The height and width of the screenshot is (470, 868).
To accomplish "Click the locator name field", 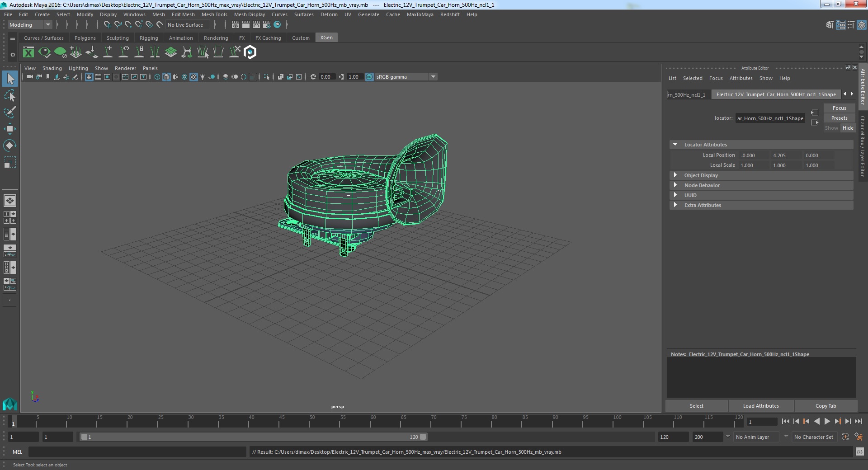I will pyautogui.click(x=770, y=118).
